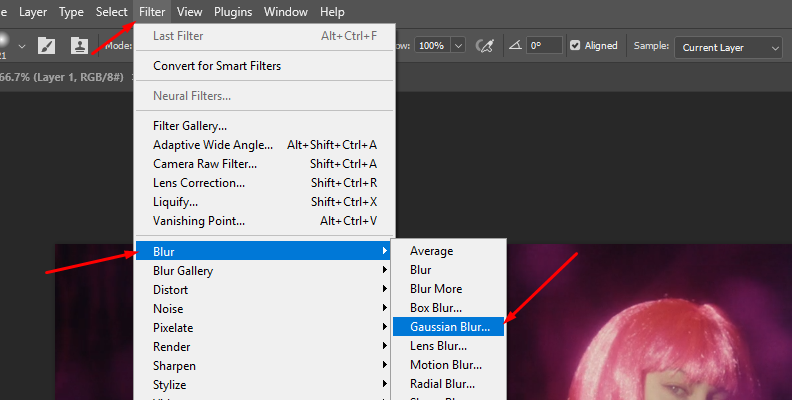Open the Plugins menu

233,12
